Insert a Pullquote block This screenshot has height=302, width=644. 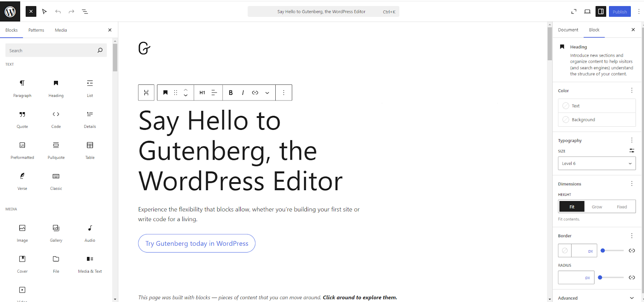click(56, 150)
